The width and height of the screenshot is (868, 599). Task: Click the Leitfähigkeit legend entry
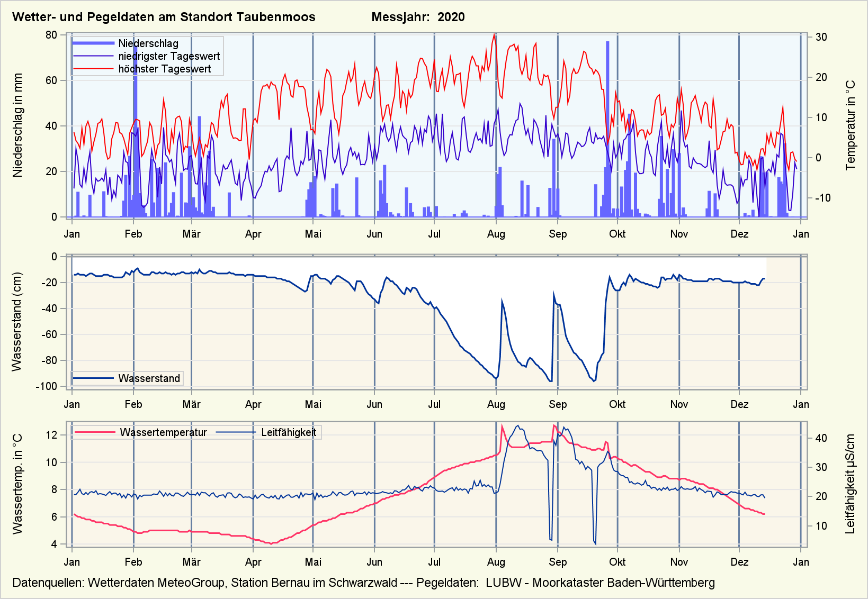point(288,432)
